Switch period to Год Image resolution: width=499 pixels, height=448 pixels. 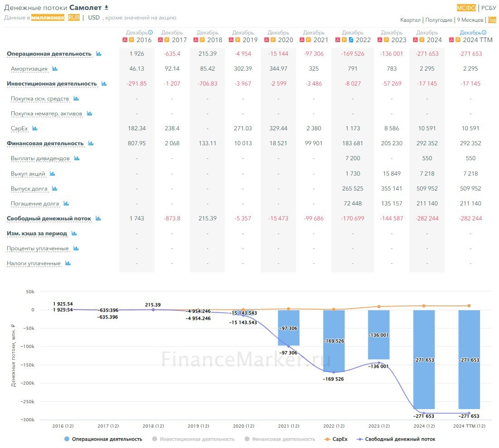492,20
